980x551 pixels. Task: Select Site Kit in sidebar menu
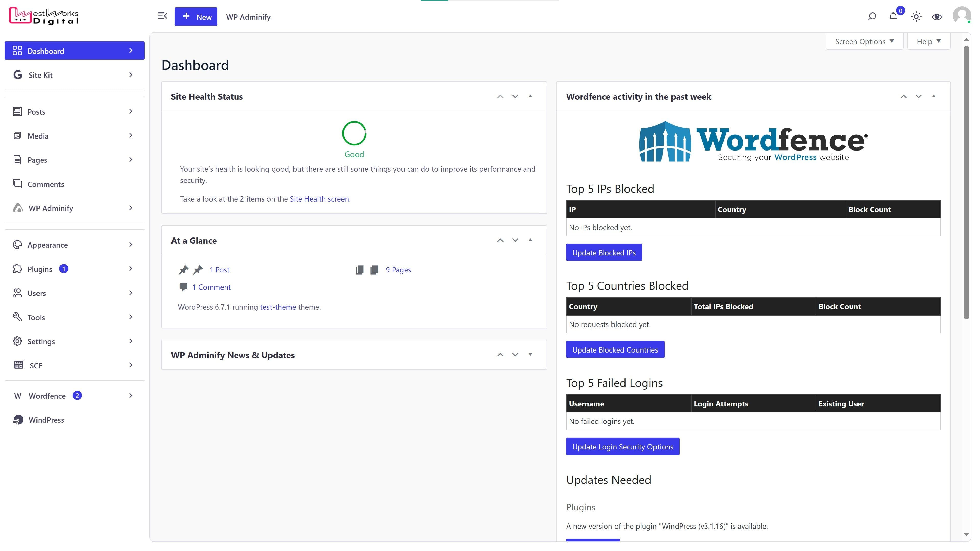(x=40, y=75)
